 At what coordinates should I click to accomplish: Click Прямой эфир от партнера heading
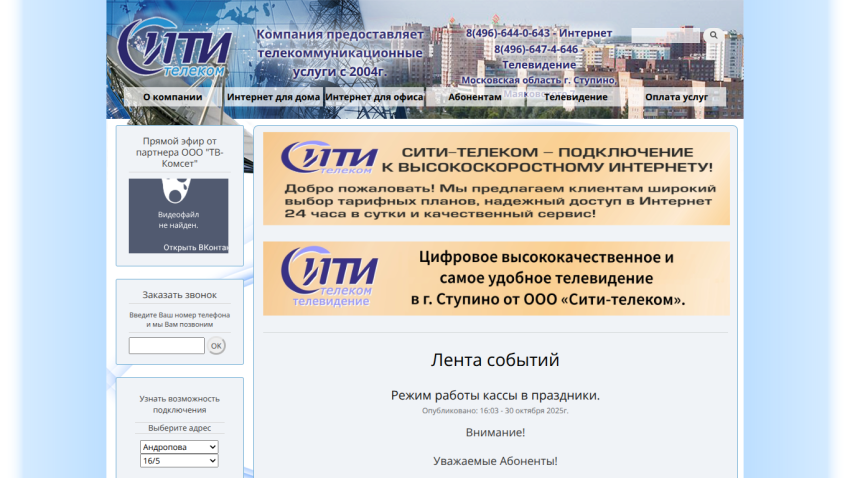(x=179, y=152)
